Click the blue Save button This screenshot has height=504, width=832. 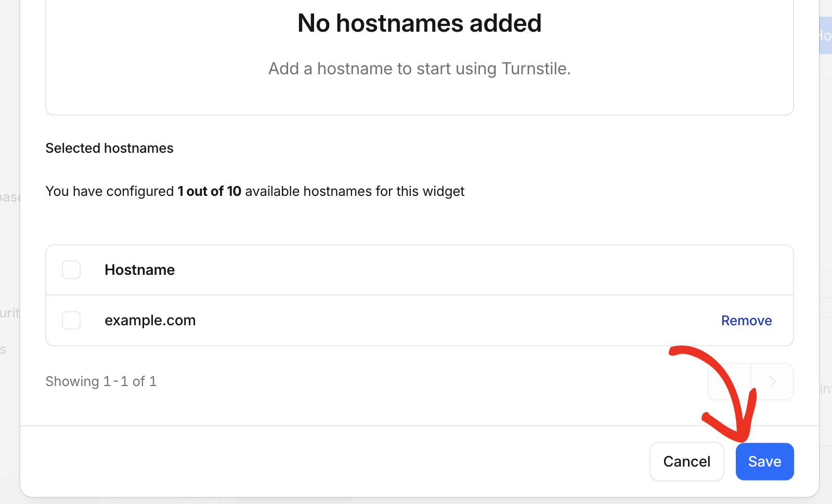click(x=764, y=461)
